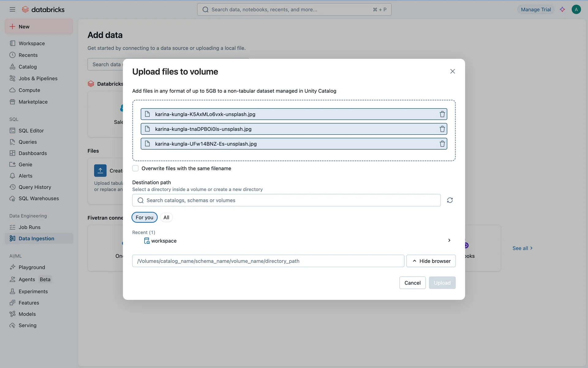This screenshot has width=588, height=368.
Task: Click the Manage Trial button
Action: [536, 10]
